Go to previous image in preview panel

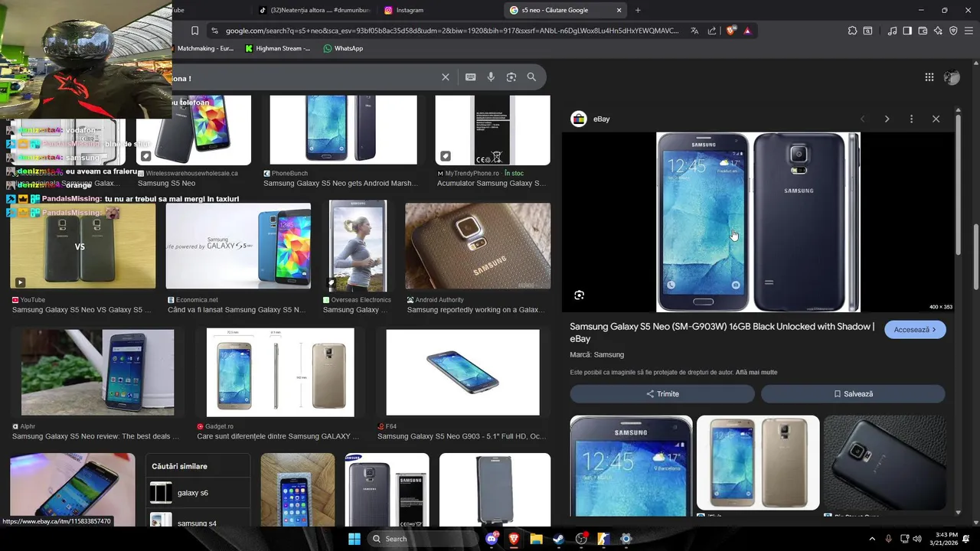click(x=862, y=119)
